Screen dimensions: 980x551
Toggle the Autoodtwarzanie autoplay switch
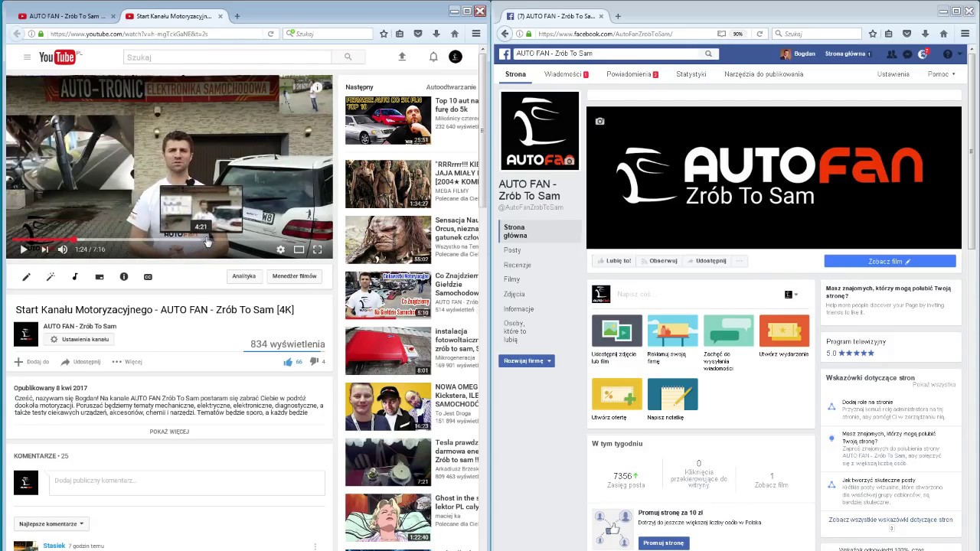point(450,87)
